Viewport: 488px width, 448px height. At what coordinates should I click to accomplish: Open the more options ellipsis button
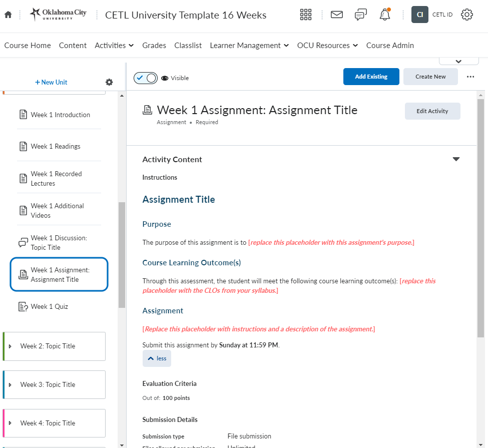pos(470,77)
